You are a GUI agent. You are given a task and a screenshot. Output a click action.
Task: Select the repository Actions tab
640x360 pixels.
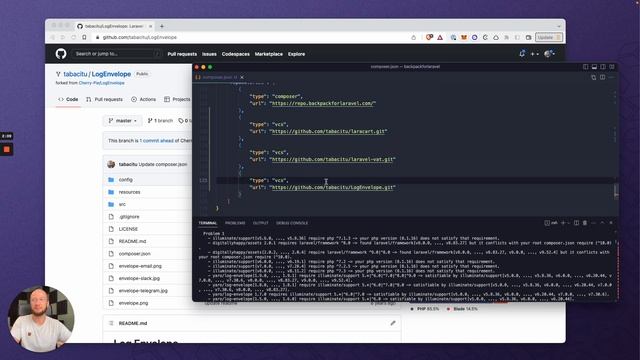pos(144,99)
